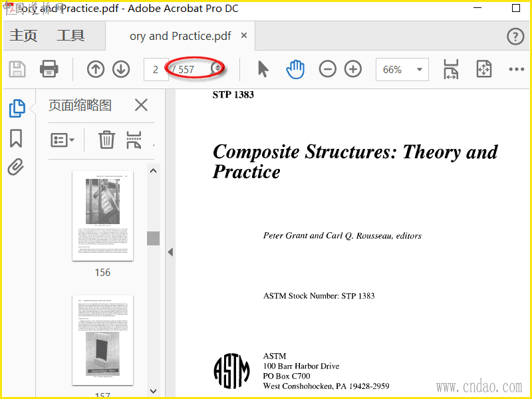Select the page 156 thumbnail
The width and height of the screenshot is (532, 399).
pos(103,215)
